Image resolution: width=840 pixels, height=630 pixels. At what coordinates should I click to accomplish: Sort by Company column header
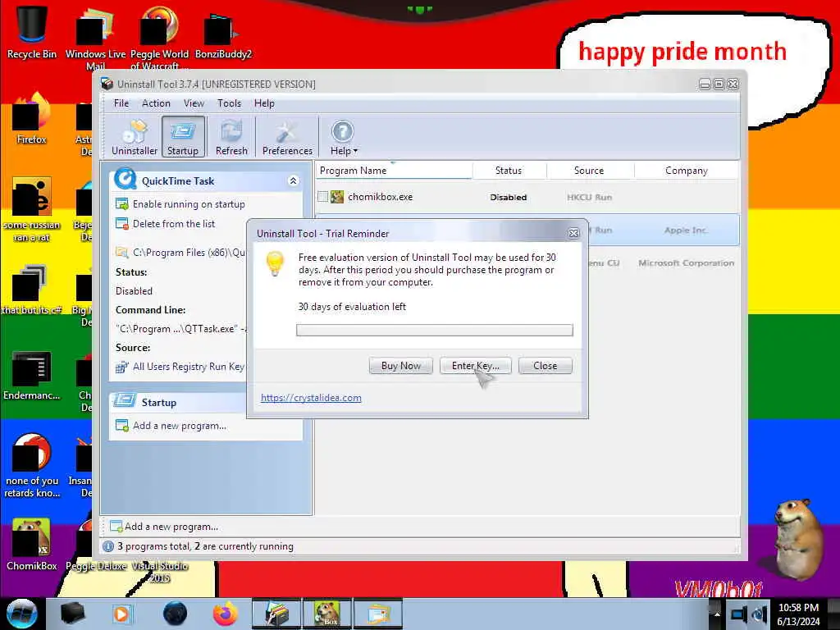687,171
